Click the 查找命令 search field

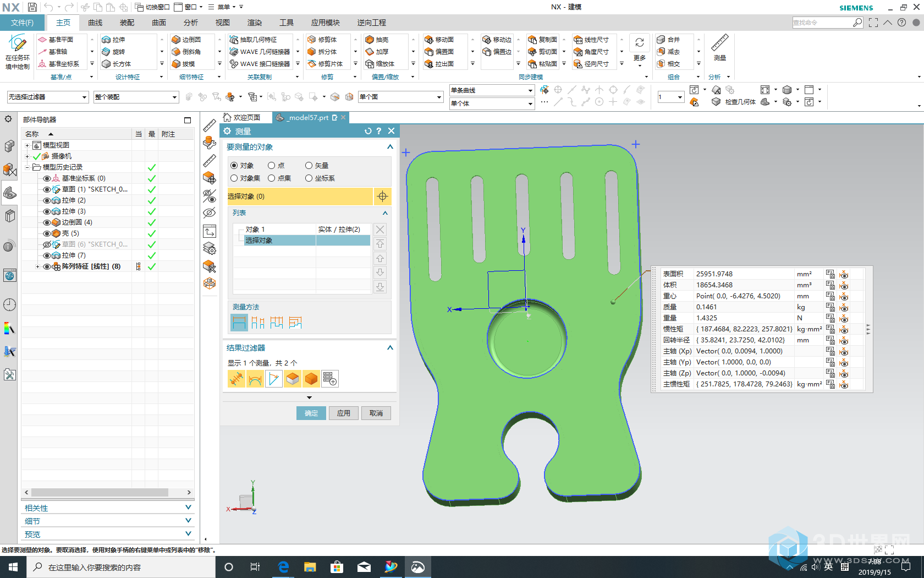click(x=823, y=23)
